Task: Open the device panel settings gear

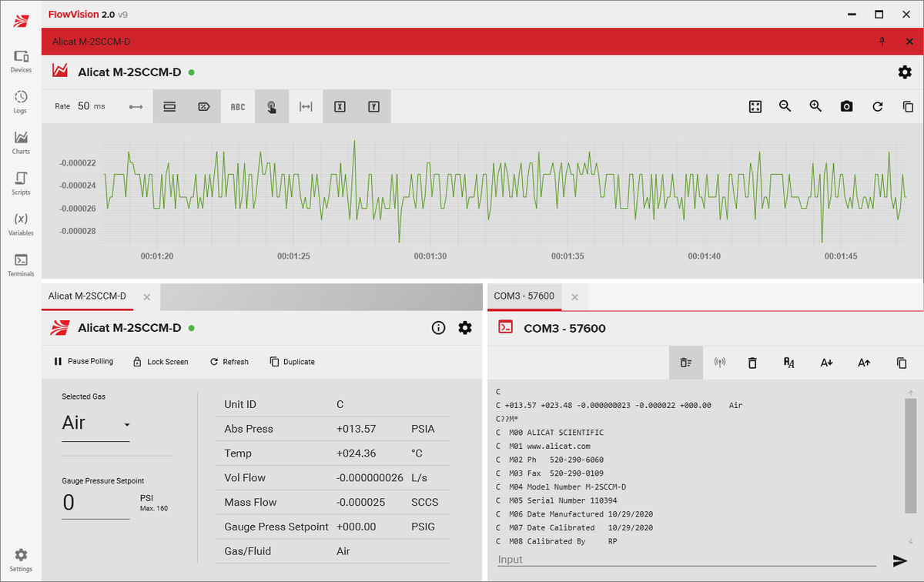Action: tap(465, 328)
